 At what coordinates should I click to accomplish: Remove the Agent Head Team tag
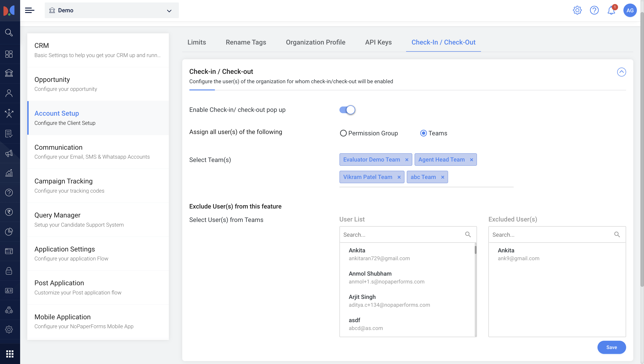472,160
